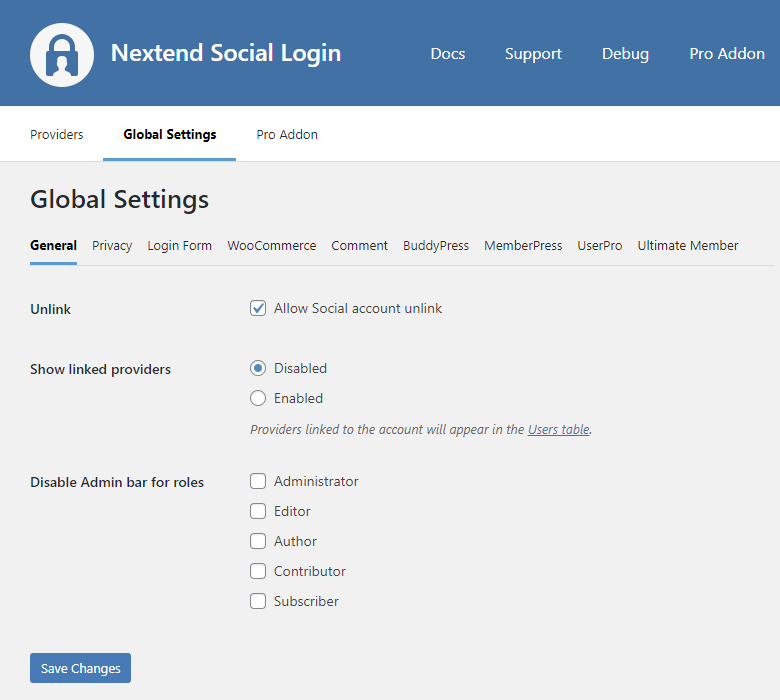Select the BuddyPress subtab

436,246
